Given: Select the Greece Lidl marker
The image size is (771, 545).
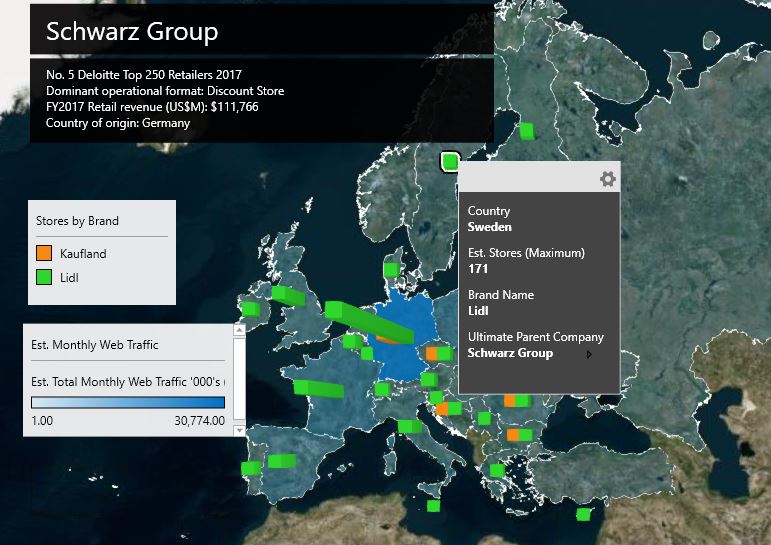Looking at the screenshot, I should click(497, 471).
